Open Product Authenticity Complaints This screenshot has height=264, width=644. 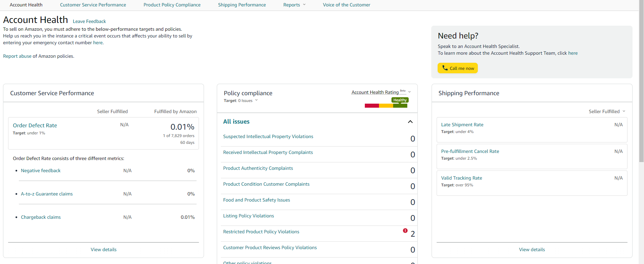click(258, 168)
